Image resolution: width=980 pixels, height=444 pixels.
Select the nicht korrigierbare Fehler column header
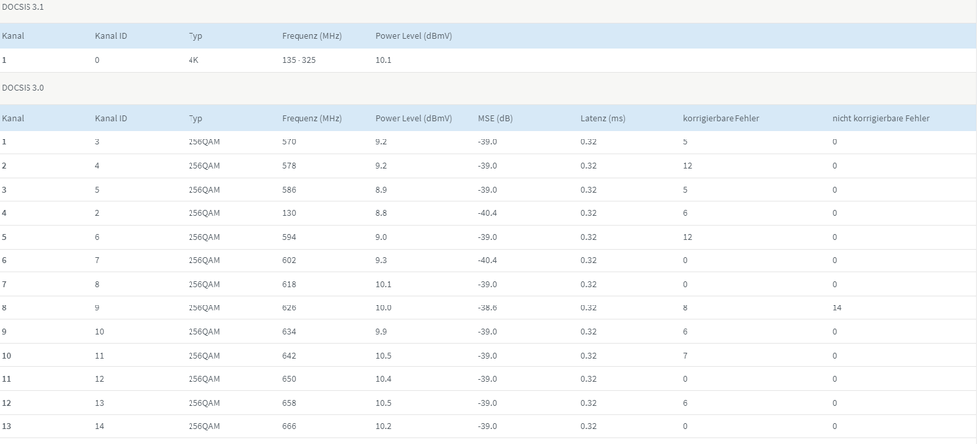click(x=880, y=119)
